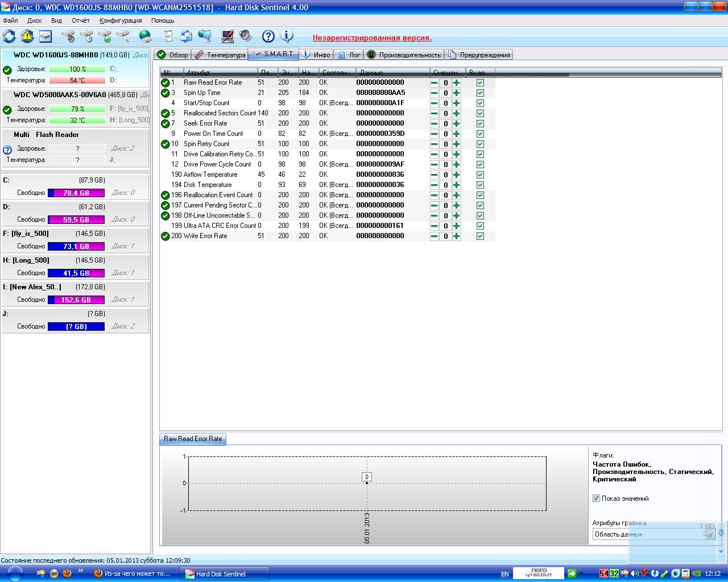Viewport: 728px width, 582px height.
Task: Click the 54 temperature tray indicator
Action: 604,573
